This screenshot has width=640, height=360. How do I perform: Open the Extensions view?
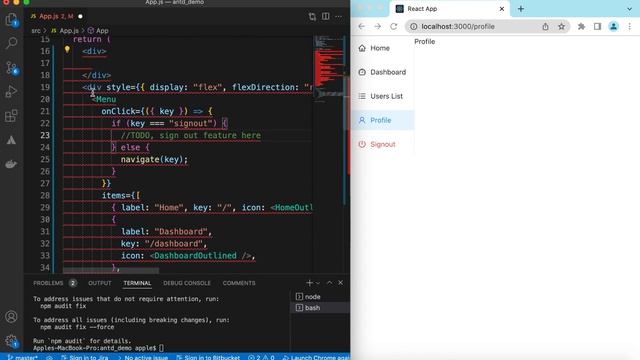[x=11, y=116]
